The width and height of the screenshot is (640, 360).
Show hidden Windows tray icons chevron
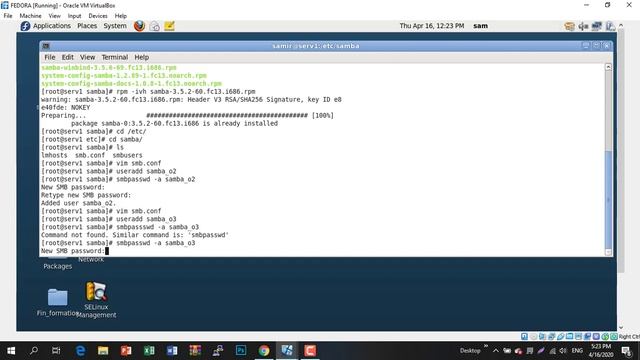coord(496,351)
